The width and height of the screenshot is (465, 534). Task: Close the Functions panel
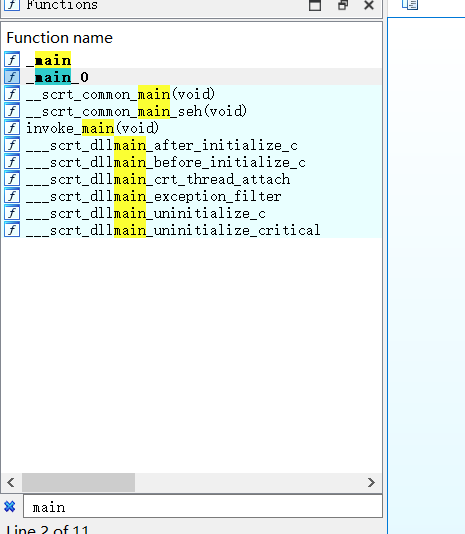tap(369, 5)
